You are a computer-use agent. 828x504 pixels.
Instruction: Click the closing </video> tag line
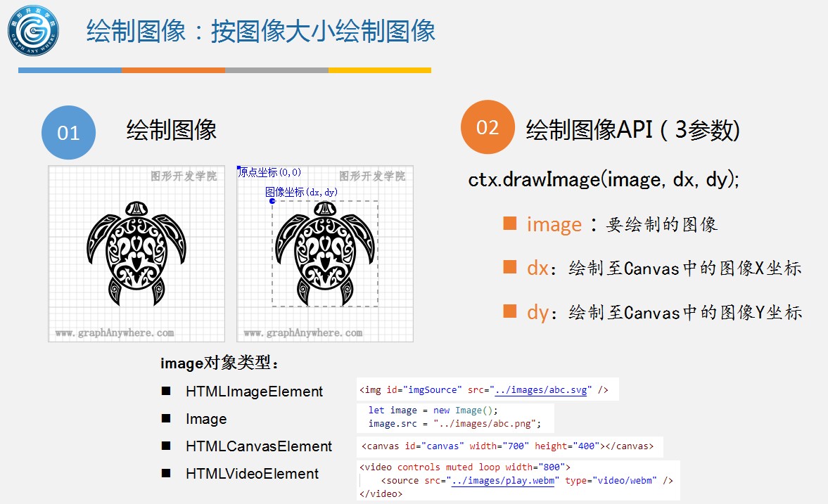[x=381, y=494]
